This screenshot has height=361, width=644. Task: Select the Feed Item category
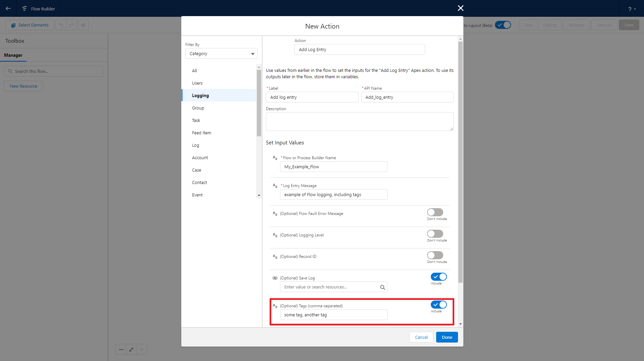pyautogui.click(x=219, y=133)
